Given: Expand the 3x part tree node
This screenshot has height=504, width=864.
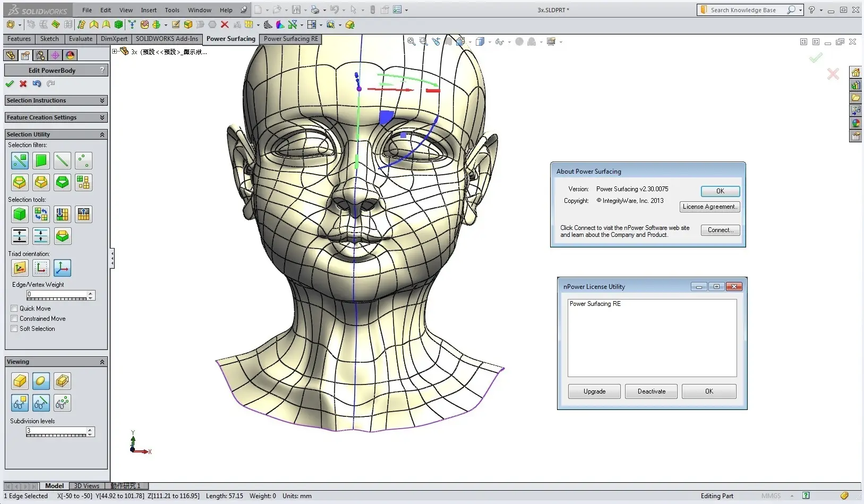Looking at the screenshot, I should [115, 51].
